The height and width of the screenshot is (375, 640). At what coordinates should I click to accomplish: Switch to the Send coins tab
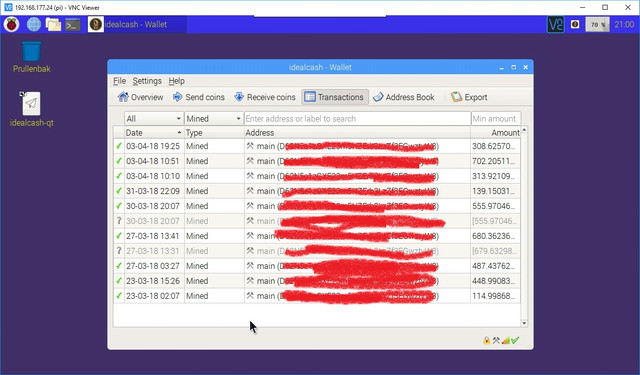pos(198,97)
